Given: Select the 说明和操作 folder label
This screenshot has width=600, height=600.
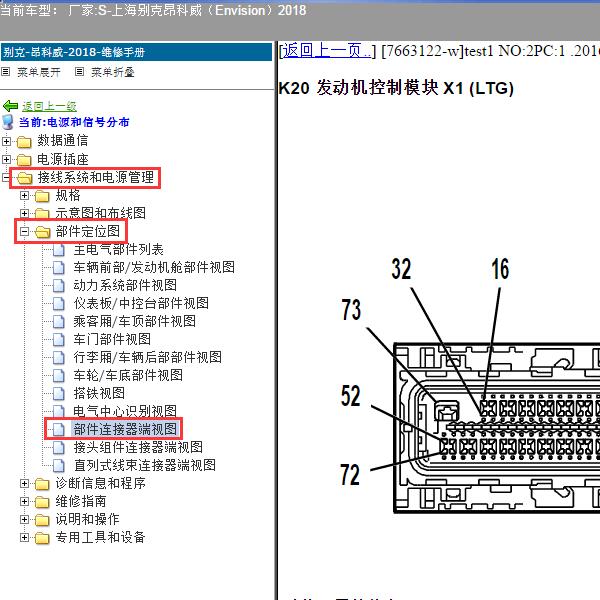Looking at the screenshot, I should [87, 520].
